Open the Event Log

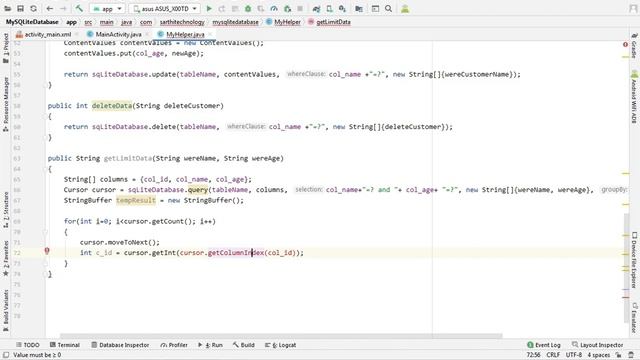544,345
